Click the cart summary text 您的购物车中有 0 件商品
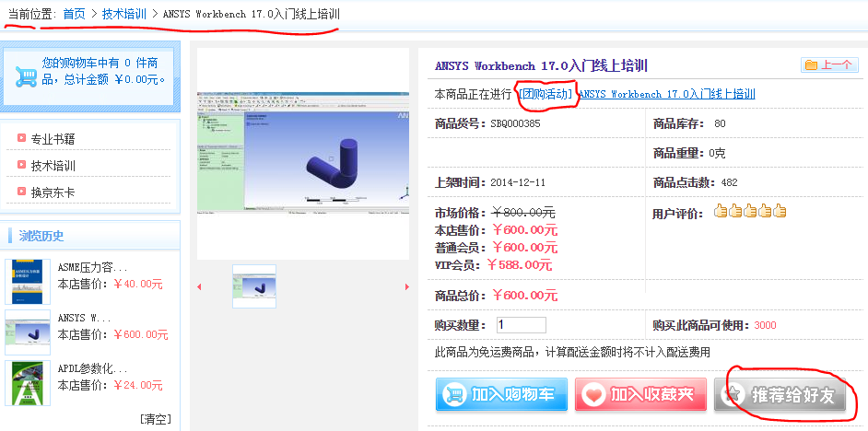This screenshot has height=431, width=868. tap(103, 71)
